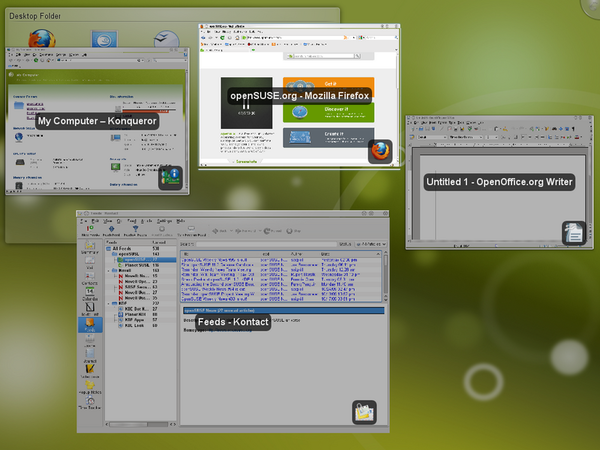This screenshot has height=450, width=600.
Task: Open Contacts in Kontact sidebar
Action: click(90, 279)
